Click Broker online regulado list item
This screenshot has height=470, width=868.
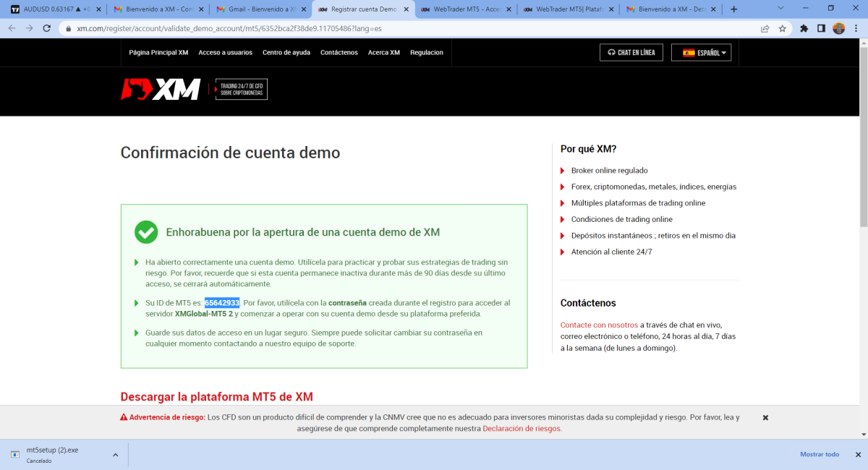click(609, 171)
